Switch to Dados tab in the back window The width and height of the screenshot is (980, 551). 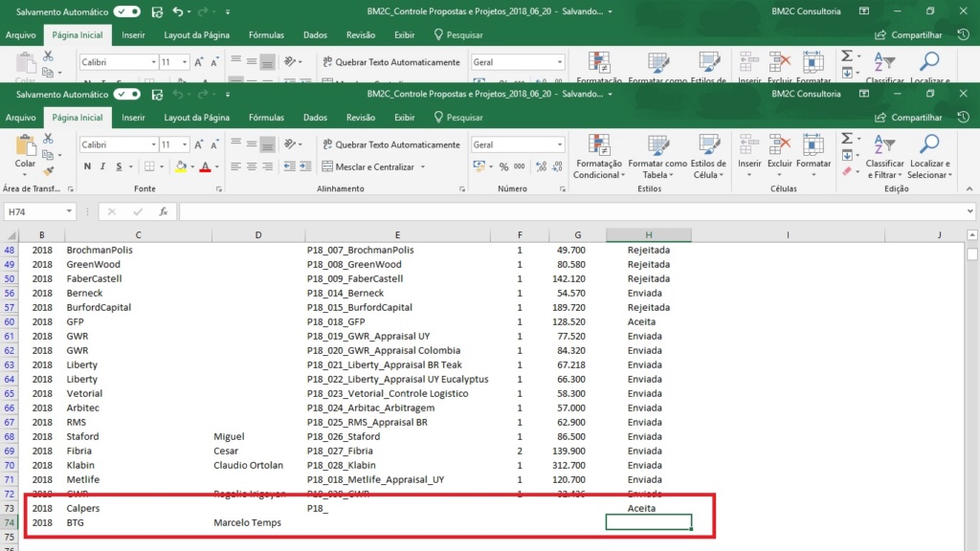point(315,35)
